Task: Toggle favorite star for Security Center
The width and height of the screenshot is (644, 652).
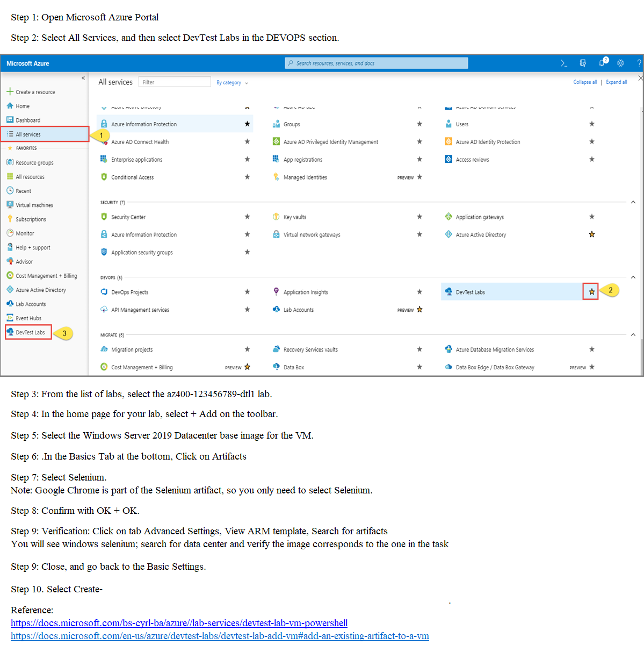Action: point(247,217)
